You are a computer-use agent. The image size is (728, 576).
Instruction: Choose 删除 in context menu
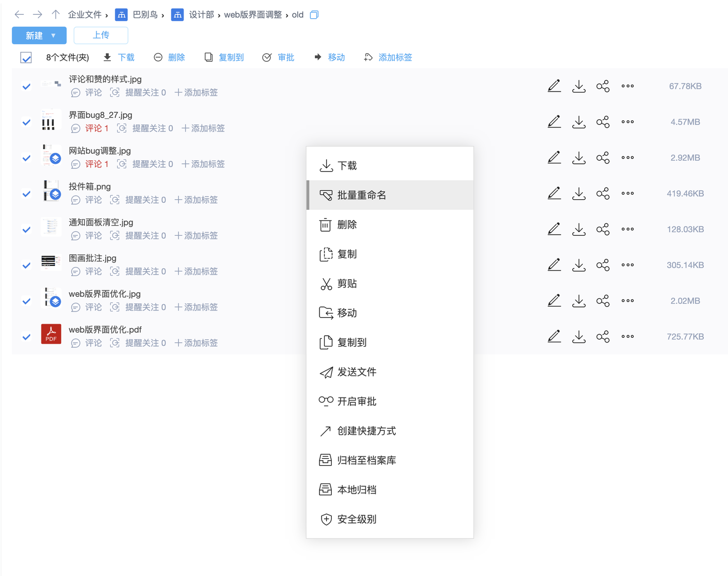click(x=390, y=225)
